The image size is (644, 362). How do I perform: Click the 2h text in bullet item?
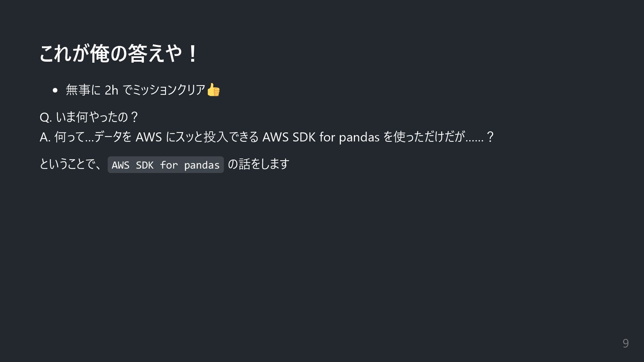pyautogui.click(x=111, y=90)
